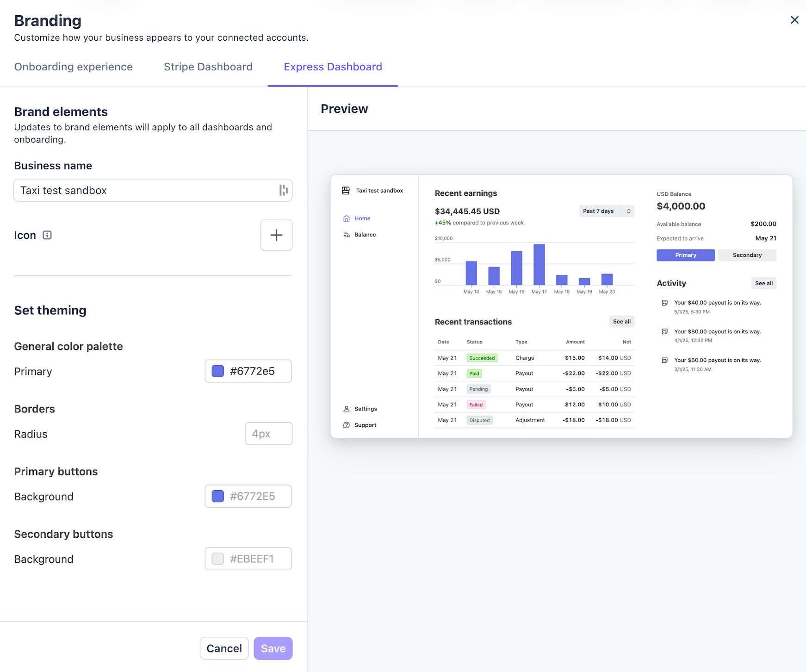The image size is (806, 672).
Task: Click the Support question mark icon
Action: 347,425
